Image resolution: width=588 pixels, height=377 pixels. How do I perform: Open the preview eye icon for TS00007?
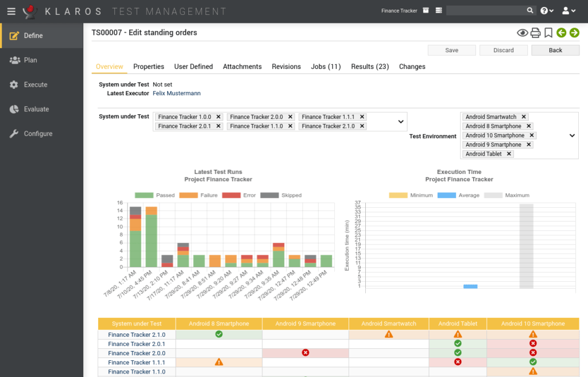[x=522, y=33]
